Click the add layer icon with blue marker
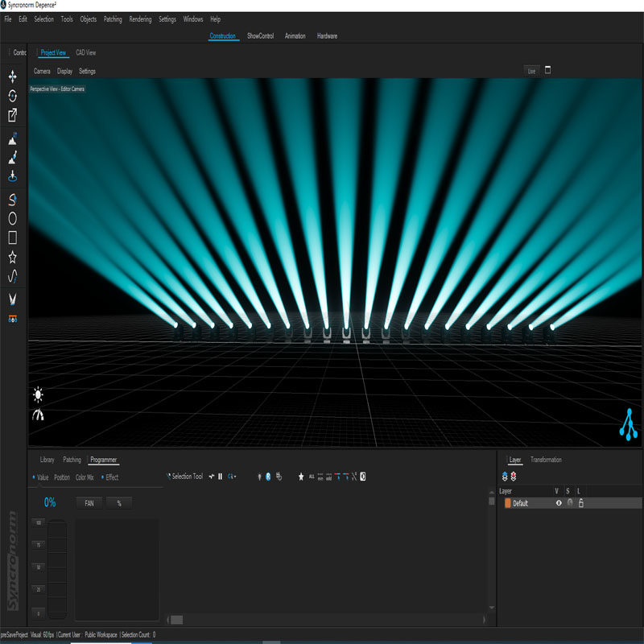This screenshot has width=644, height=644. point(505,477)
